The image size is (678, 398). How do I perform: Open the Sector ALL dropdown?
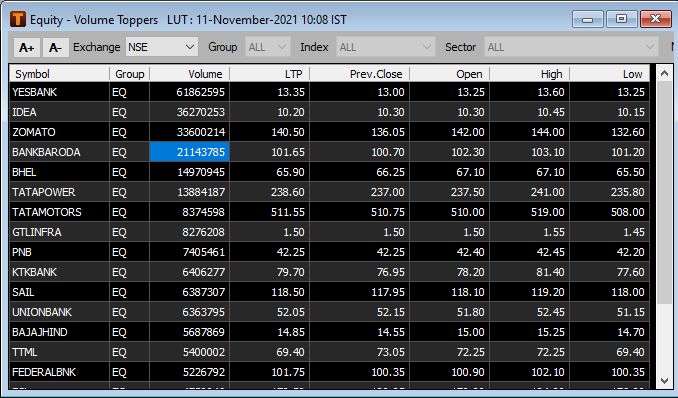(x=571, y=47)
